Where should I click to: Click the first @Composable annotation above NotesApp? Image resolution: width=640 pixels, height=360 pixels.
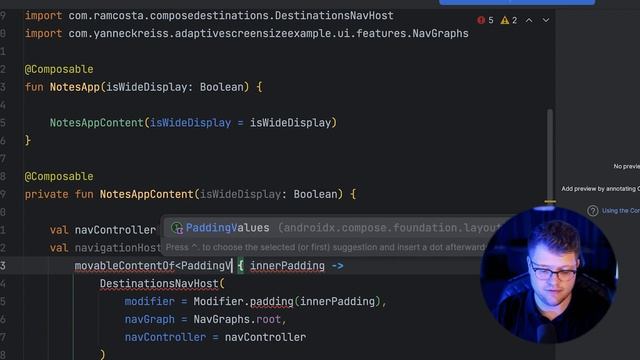[x=59, y=69]
